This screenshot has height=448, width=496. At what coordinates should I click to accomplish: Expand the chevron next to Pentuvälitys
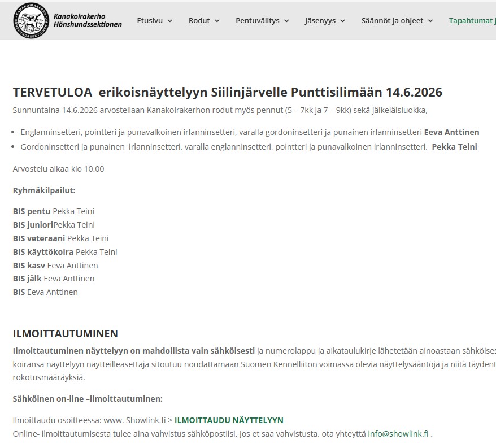pos(286,21)
